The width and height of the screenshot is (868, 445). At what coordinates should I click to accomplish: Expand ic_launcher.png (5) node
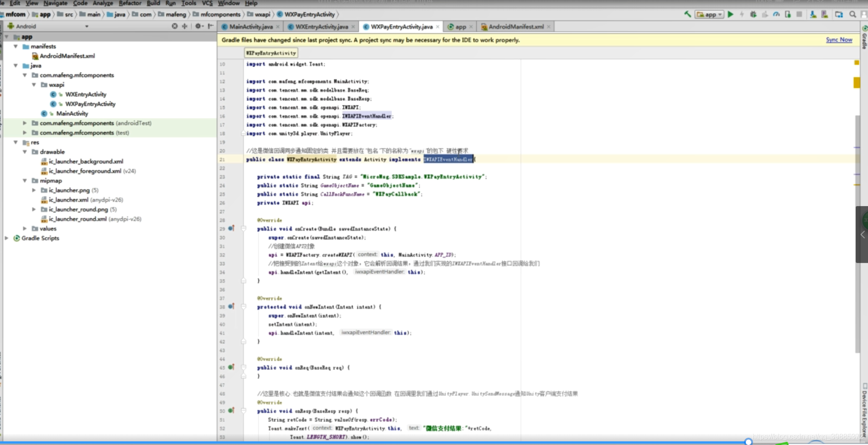(34, 190)
